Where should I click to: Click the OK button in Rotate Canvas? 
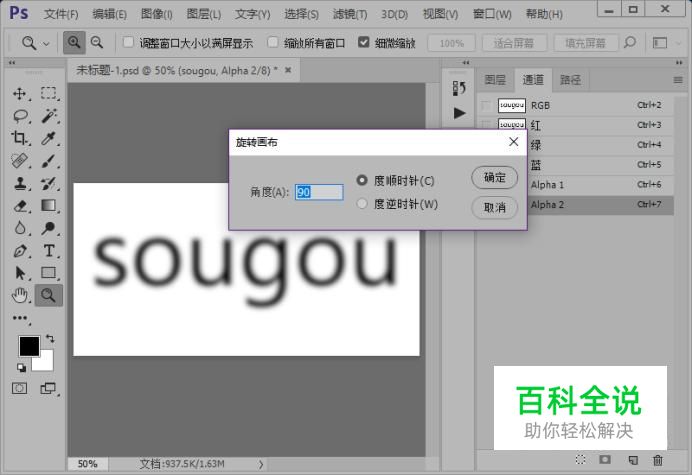(x=495, y=177)
